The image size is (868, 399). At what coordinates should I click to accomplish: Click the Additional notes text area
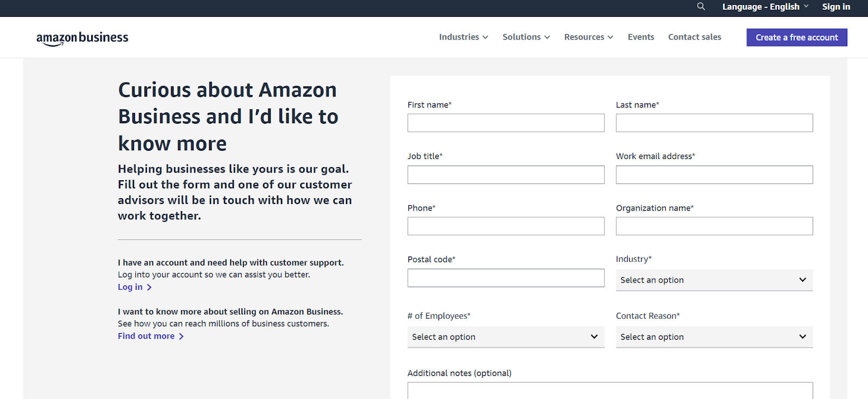610,391
